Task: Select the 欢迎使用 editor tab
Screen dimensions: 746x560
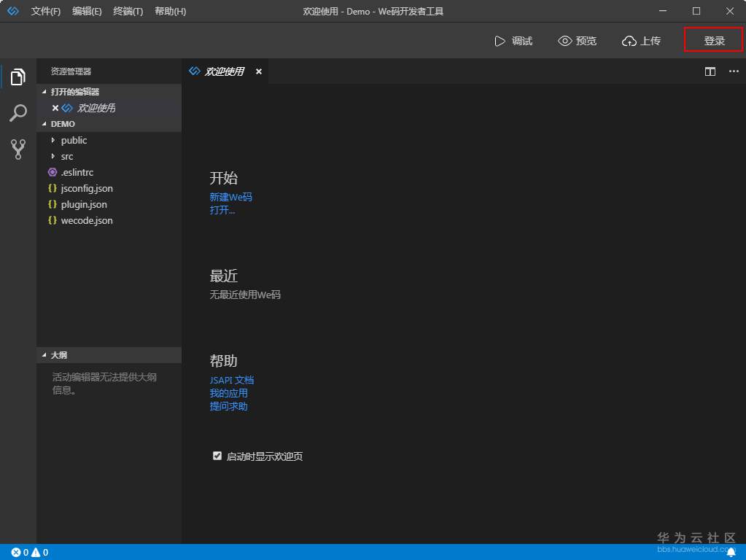Action: coord(225,71)
